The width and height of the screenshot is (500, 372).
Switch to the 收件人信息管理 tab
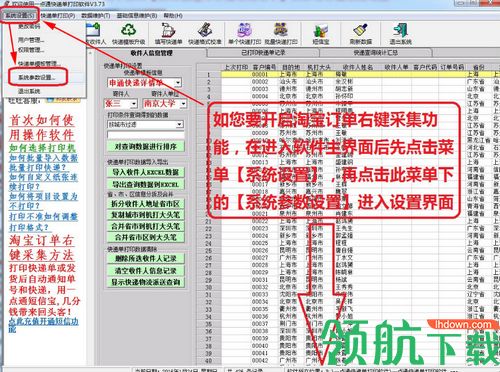[x=151, y=53]
